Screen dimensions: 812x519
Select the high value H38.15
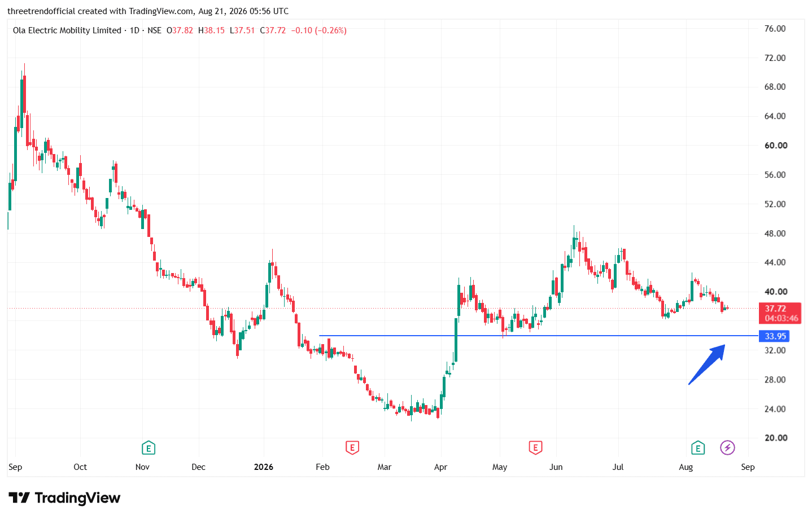(211, 30)
